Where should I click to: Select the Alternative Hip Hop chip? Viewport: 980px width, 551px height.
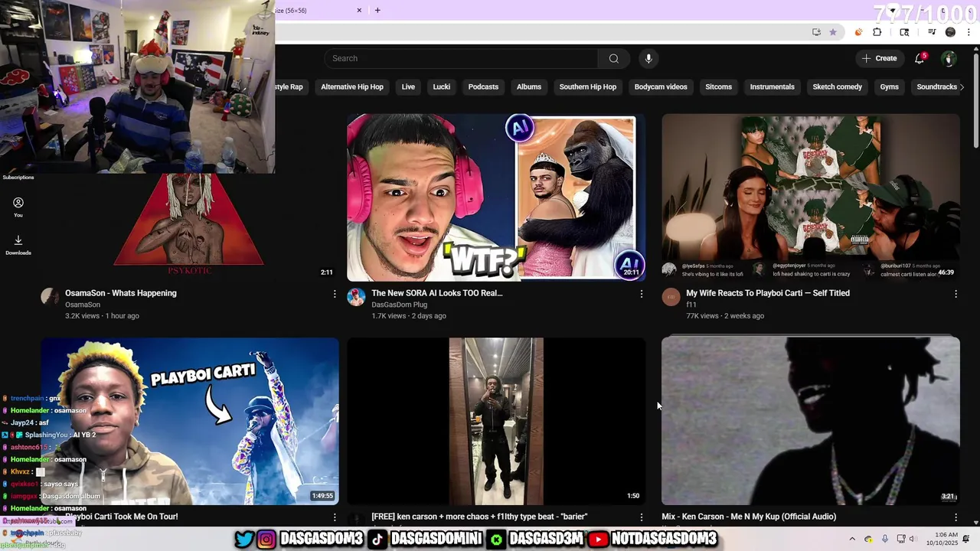pyautogui.click(x=352, y=87)
